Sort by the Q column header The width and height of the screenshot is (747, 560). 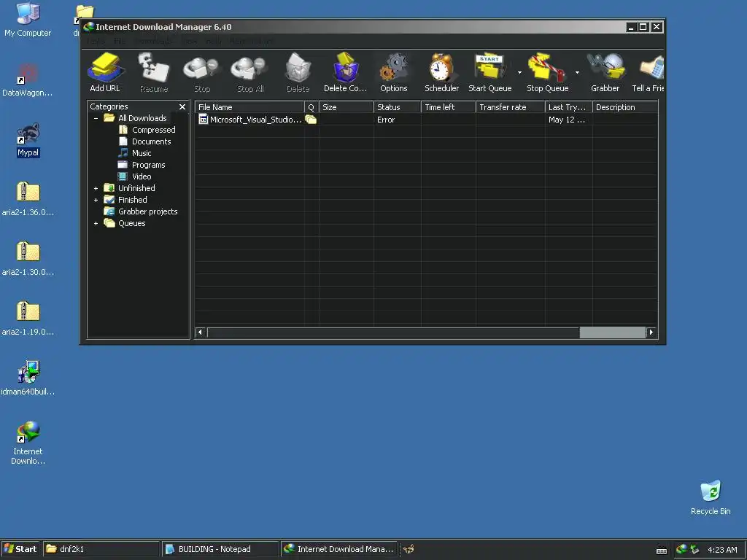(311, 107)
